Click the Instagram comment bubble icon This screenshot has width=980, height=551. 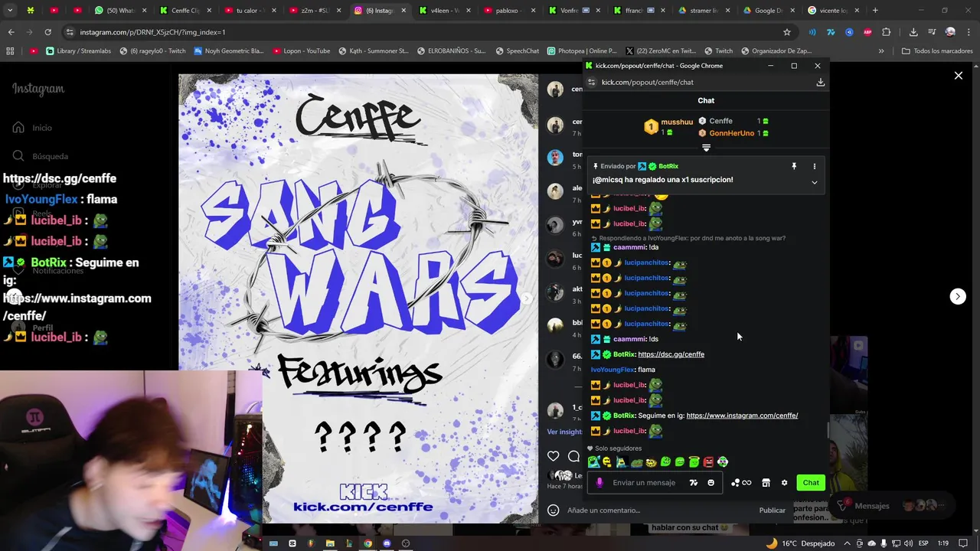tap(573, 456)
